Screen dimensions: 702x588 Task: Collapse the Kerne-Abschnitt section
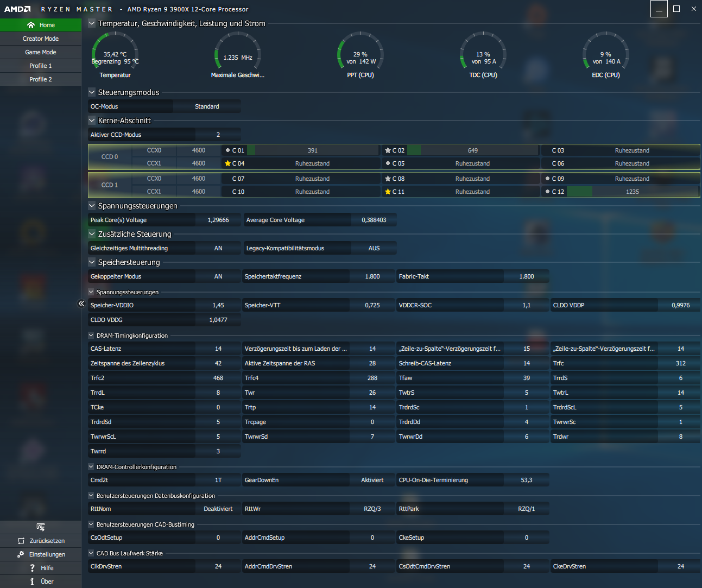pos(92,121)
